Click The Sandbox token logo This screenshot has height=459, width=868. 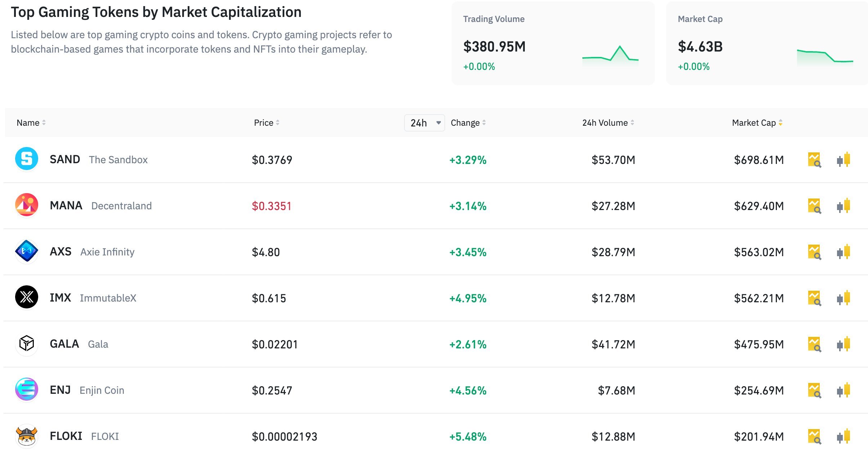point(27,159)
